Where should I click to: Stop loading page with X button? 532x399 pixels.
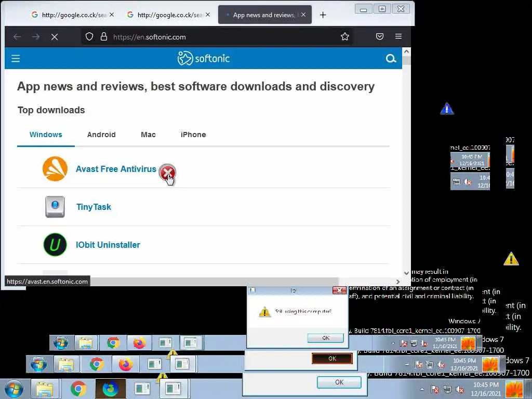click(x=54, y=37)
